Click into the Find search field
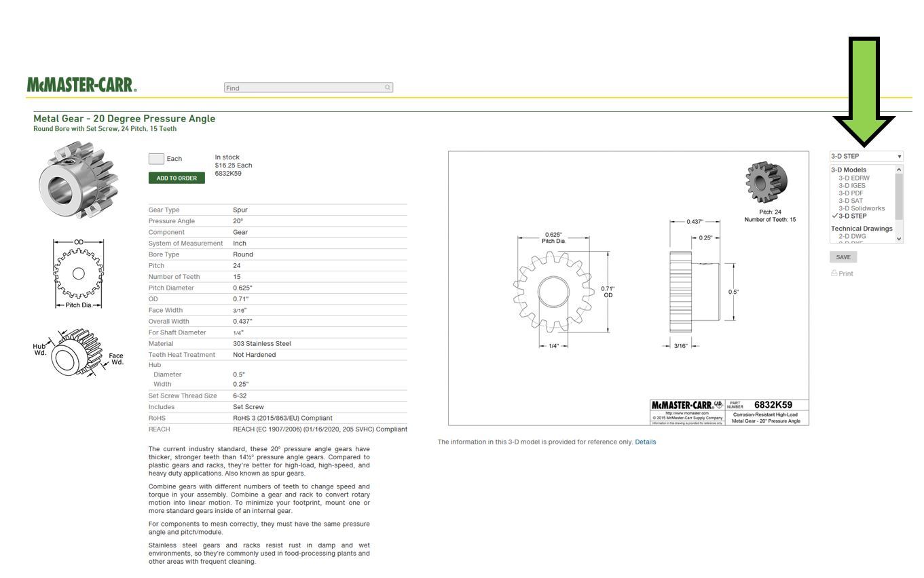 pyautogui.click(x=308, y=88)
